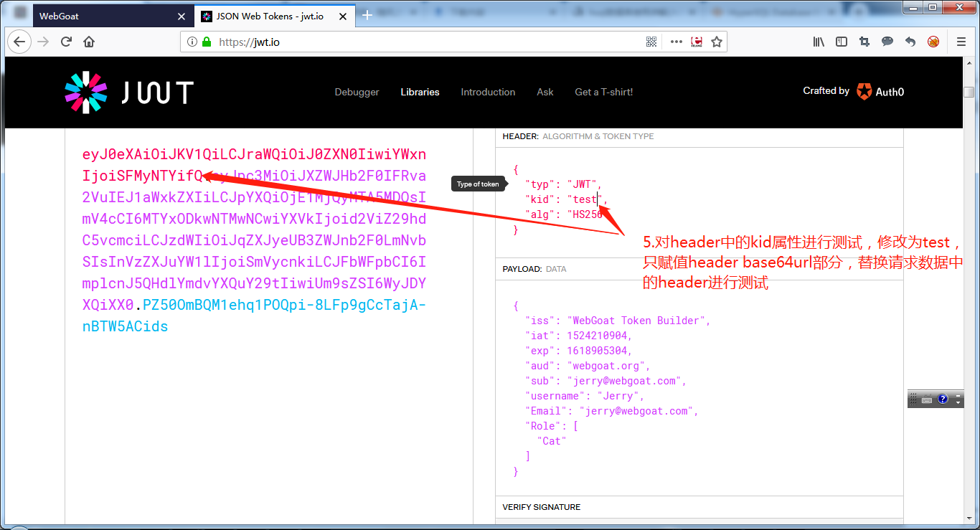Minimize the floating language bar
Screen dimensions: 980x530
958,395
